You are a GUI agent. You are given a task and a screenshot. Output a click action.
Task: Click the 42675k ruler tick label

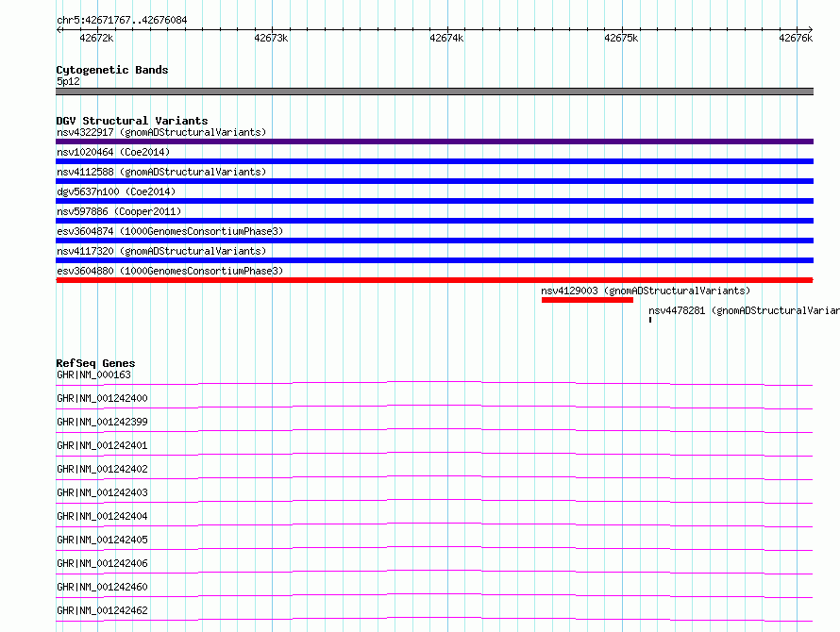pos(621,38)
